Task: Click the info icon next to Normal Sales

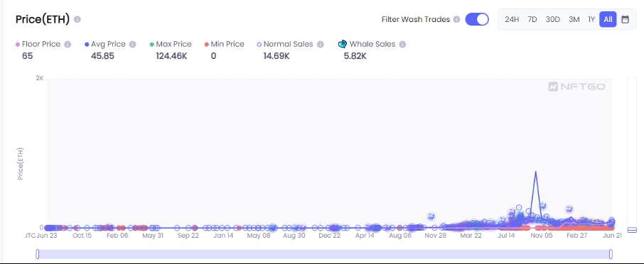Action: click(321, 44)
